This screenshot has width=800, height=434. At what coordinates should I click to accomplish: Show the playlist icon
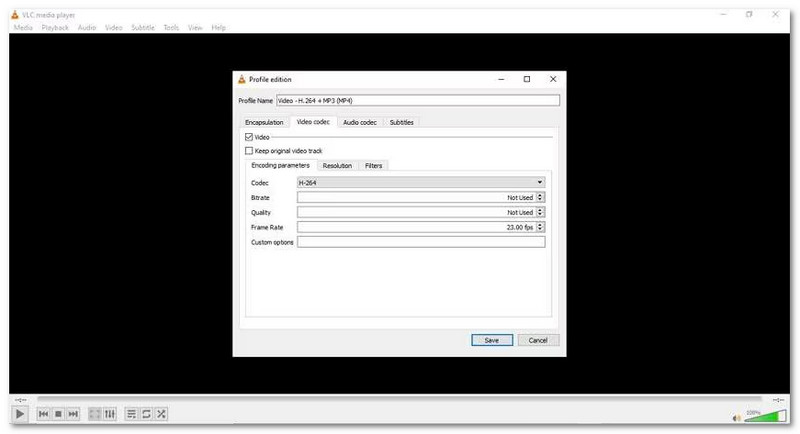pos(131,414)
